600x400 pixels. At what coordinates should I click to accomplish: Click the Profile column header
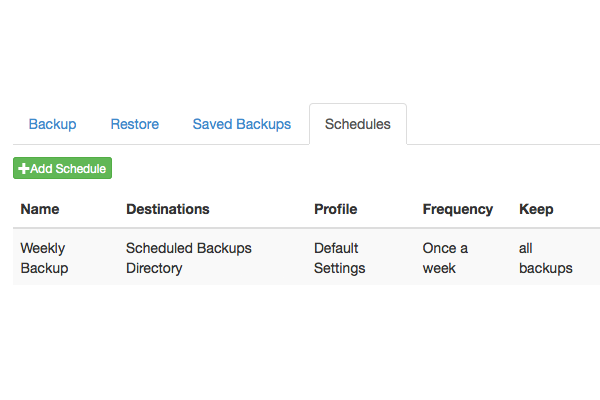[335, 209]
